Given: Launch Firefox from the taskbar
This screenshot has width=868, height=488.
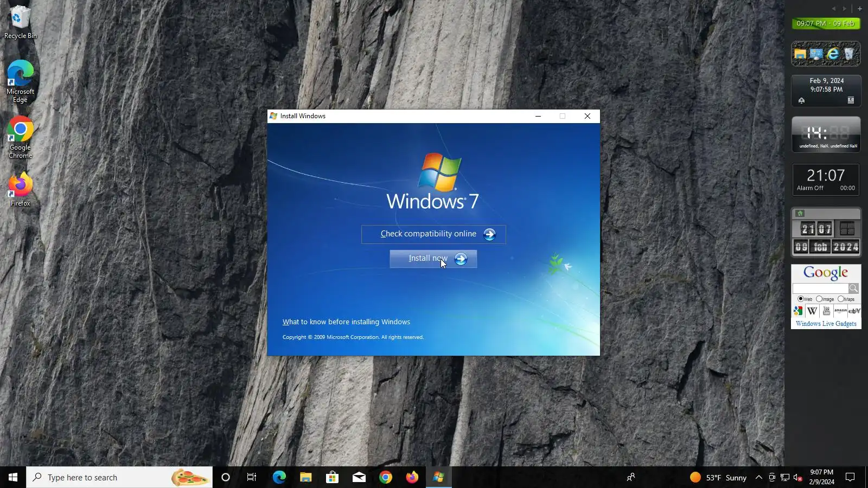Looking at the screenshot, I should click(x=412, y=477).
